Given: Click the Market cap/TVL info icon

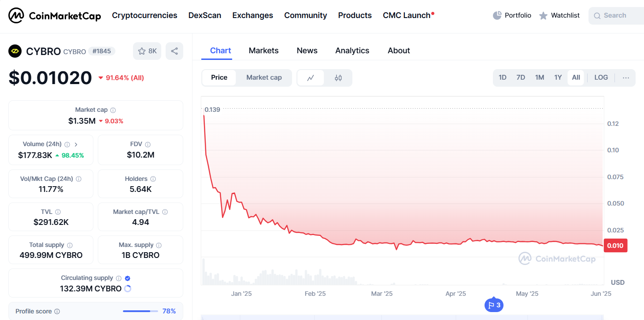Looking at the screenshot, I should 165,212.
